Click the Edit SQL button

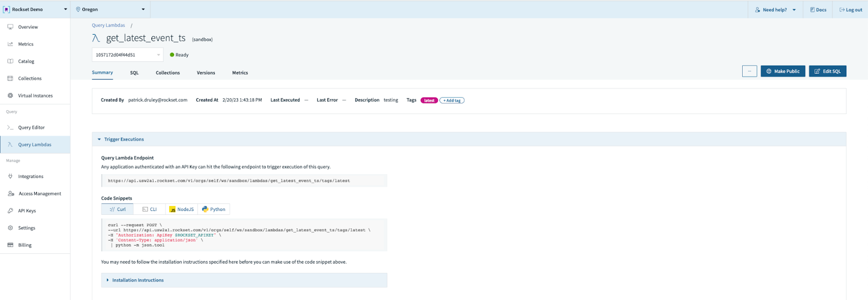tap(827, 71)
